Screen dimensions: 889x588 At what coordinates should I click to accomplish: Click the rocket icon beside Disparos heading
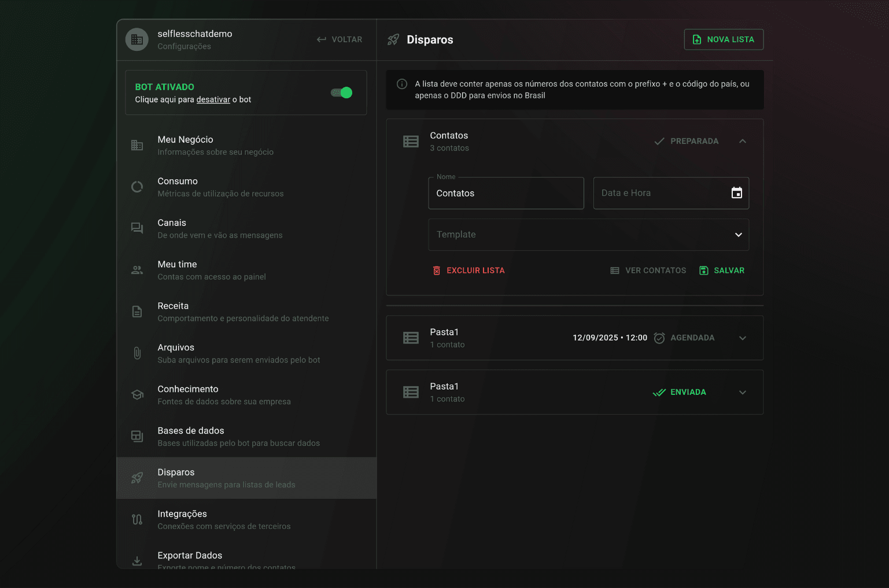tap(393, 39)
